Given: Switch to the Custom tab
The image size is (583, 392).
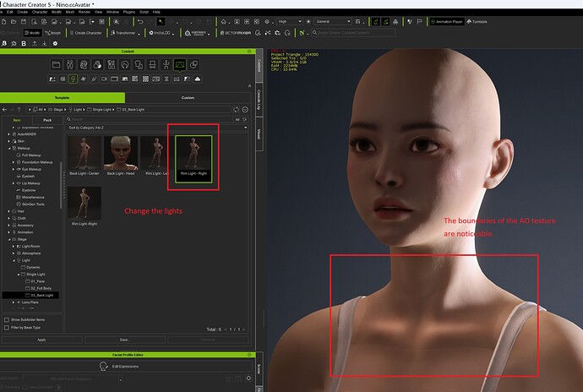Looking at the screenshot, I should tap(188, 98).
